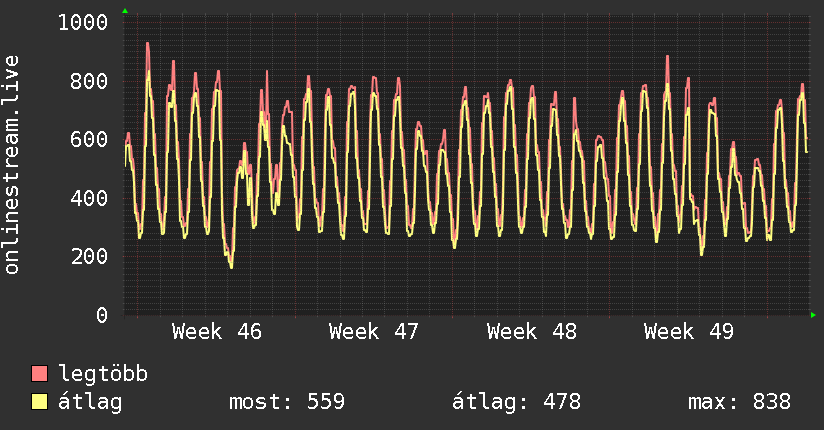Click the 1000 y-axis tick label

click(x=83, y=22)
